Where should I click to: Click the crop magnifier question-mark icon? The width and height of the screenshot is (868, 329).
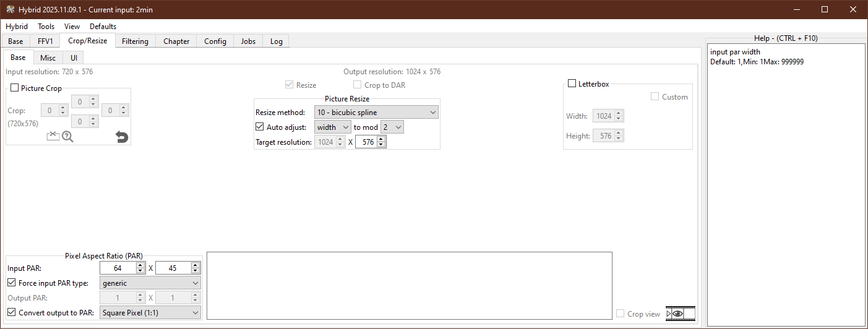click(x=67, y=137)
